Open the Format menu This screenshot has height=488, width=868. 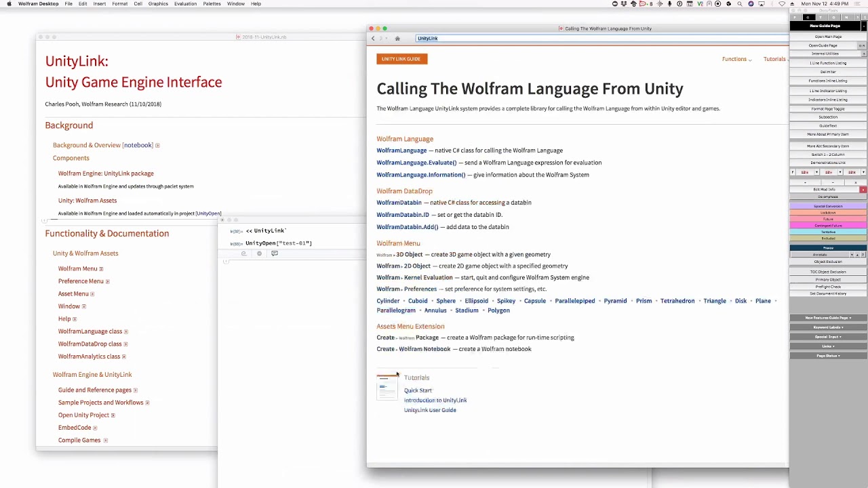[x=120, y=4]
